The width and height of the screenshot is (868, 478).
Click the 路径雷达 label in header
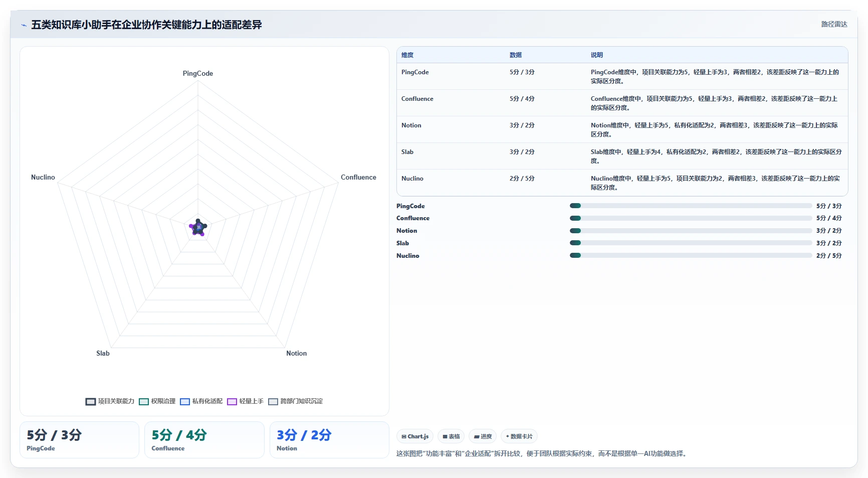point(834,24)
